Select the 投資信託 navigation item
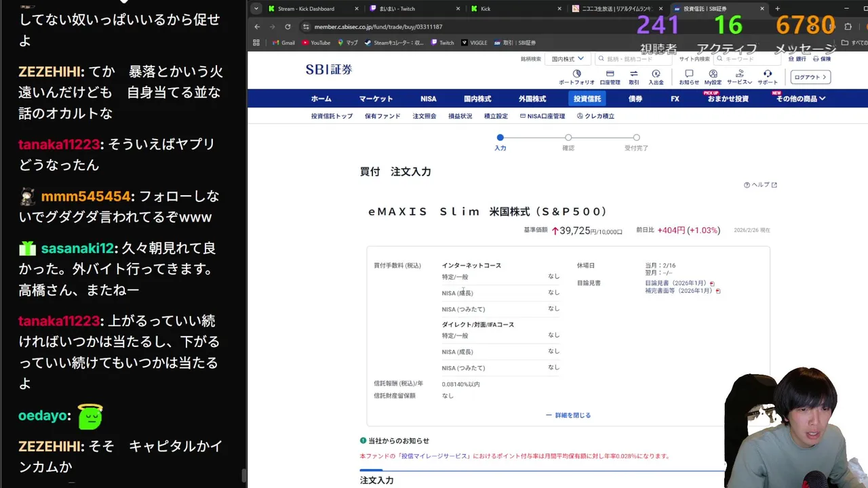The height and width of the screenshot is (488, 868). (587, 98)
